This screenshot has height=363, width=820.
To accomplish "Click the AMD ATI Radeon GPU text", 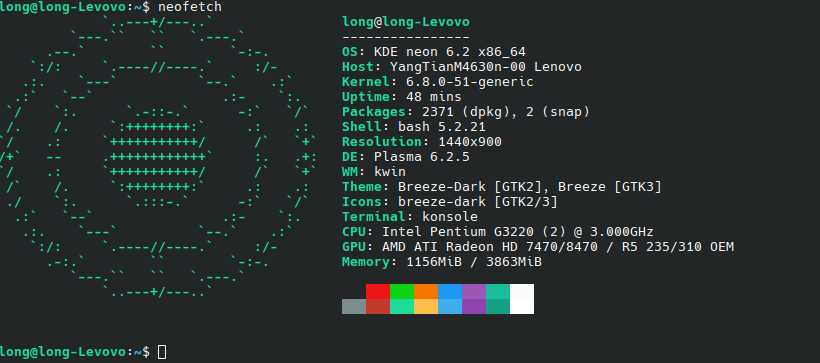I will [558, 246].
